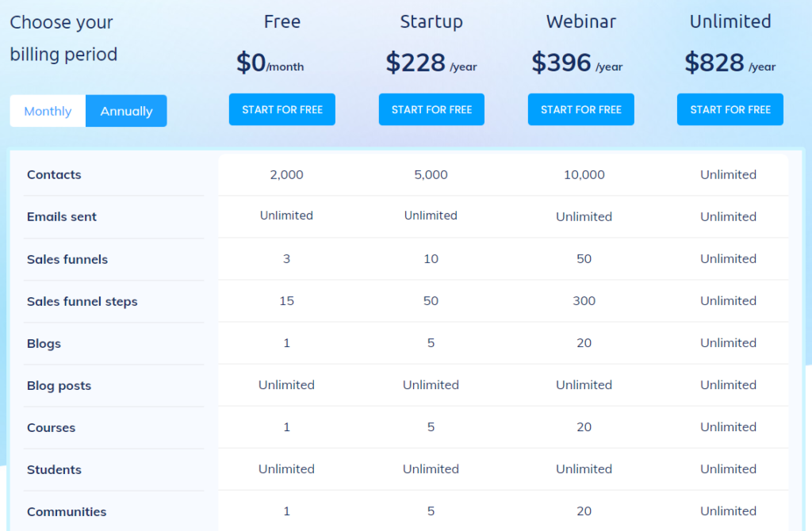Select the Sales funnel steps label
The height and width of the screenshot is (531, 812).
coord(82,301)
